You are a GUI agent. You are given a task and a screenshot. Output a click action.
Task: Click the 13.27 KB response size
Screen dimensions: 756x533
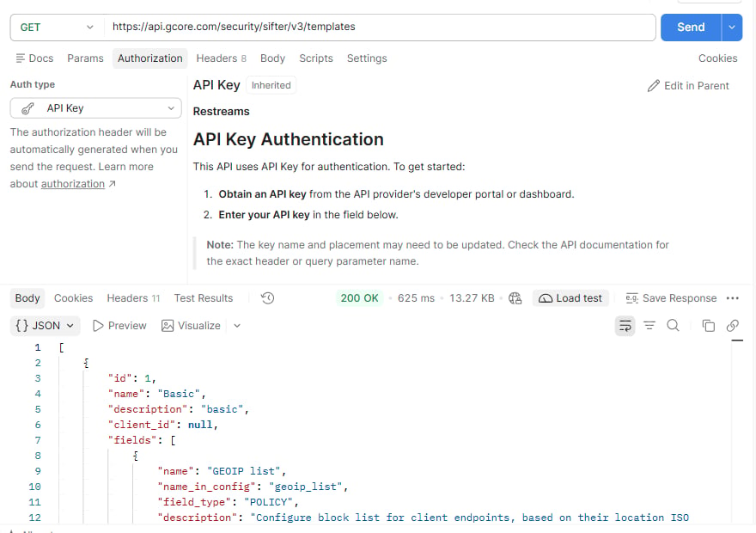click(x=472, y=298)
